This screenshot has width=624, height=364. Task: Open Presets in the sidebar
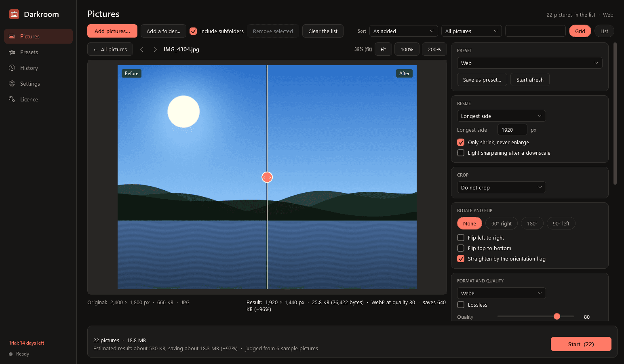coord(38,52)
